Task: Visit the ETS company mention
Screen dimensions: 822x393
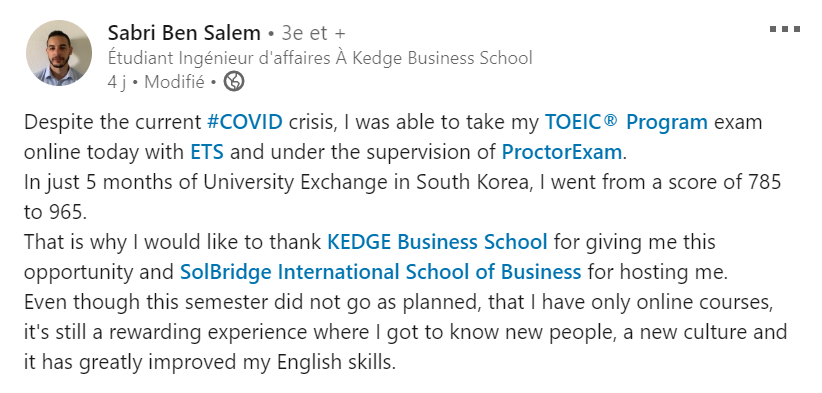Action: pos(207,152)
